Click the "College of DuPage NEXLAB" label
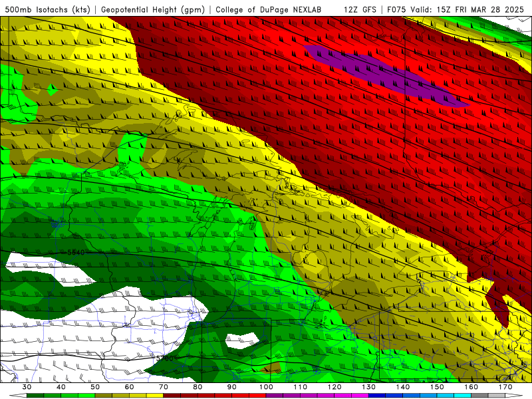 [269, 9]
